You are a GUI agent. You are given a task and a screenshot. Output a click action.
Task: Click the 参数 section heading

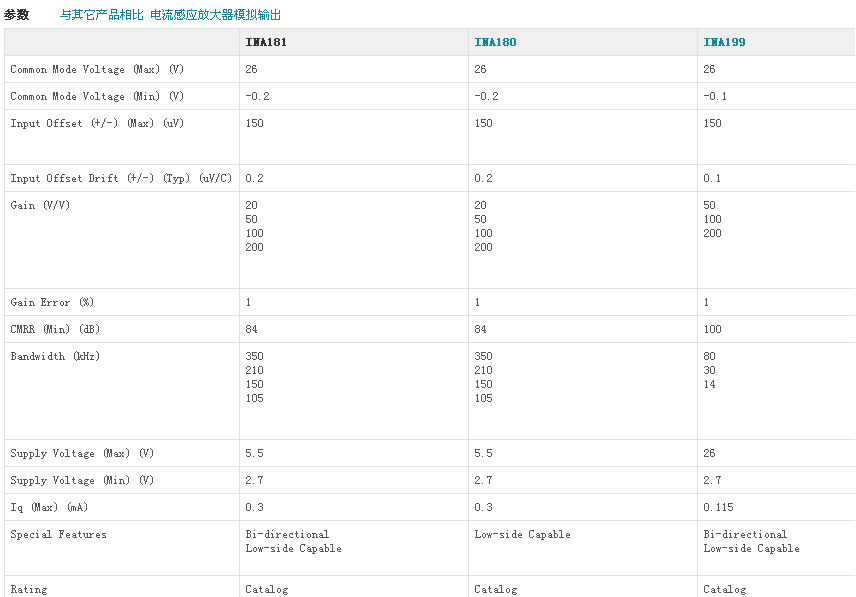tap(17, 15)
